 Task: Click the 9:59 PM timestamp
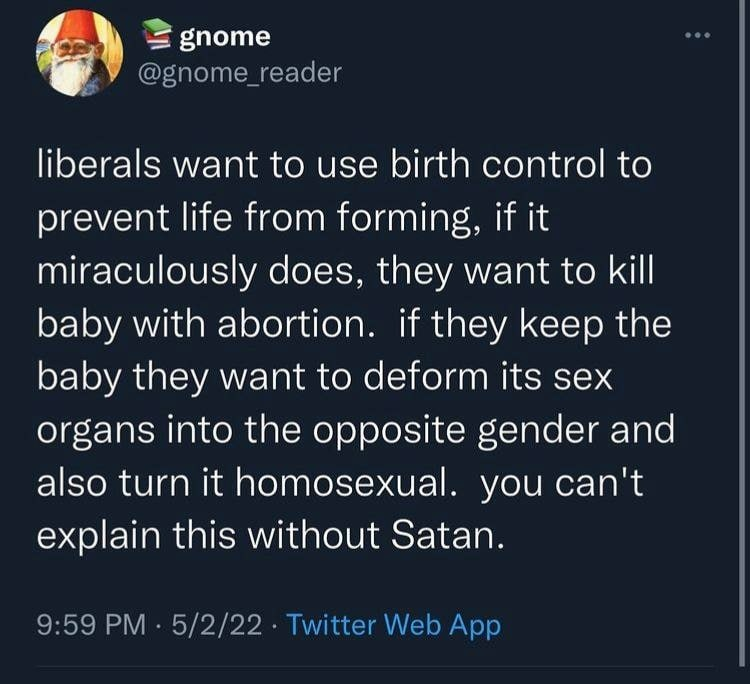(x=91, y=626)
